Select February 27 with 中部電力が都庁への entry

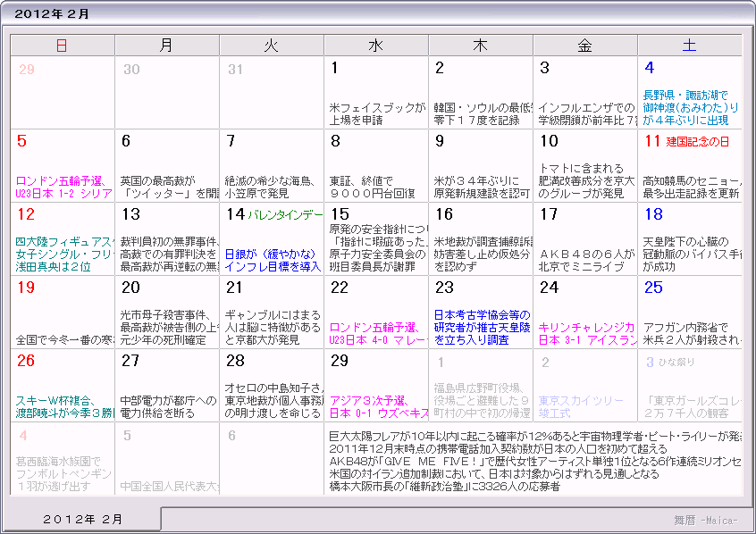point(167,386)
